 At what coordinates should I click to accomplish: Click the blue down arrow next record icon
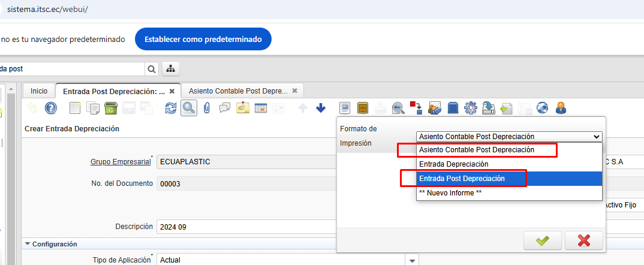click(321, 108)
